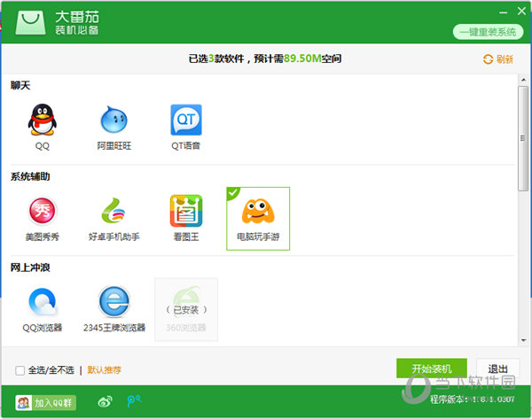
Task: Click the 默认推荐 link
Action: [104, 370]
